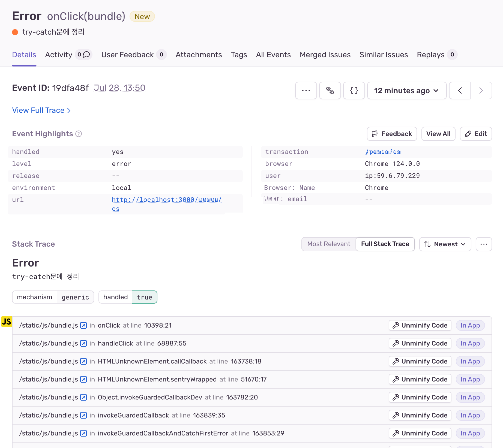Unminify Code for the onClick frame

tap(420, 325)
